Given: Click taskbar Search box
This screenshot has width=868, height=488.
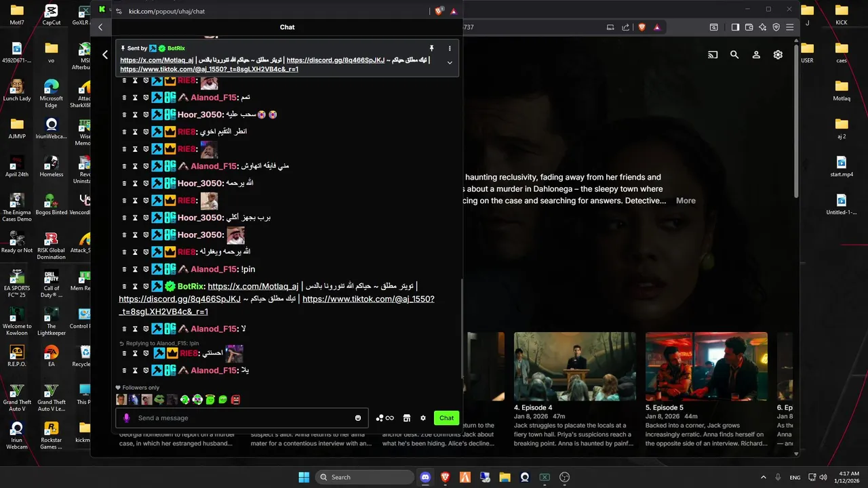Looking at the screenshot, I should pos(365,477).
